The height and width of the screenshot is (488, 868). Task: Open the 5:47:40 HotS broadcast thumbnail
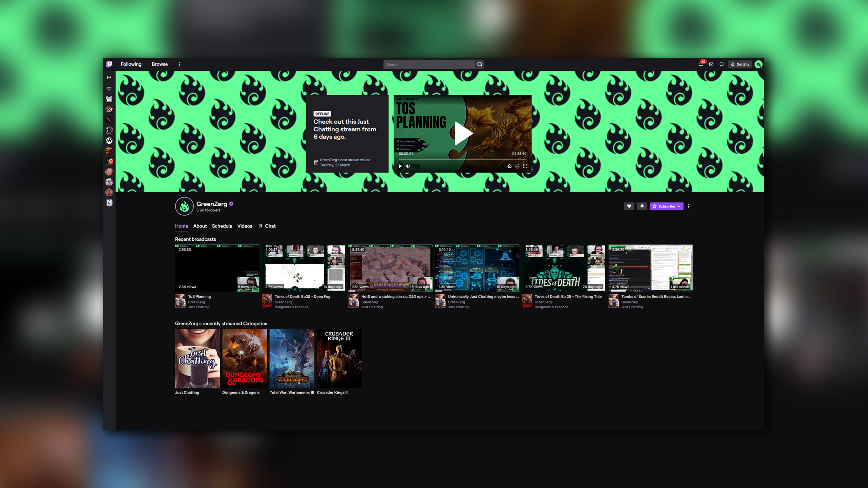pyautogui.click(x=391, y=268)
